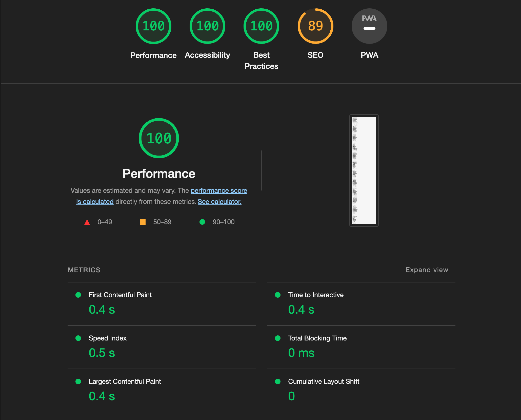
Task: Open the performance score link
Action: 219,190
